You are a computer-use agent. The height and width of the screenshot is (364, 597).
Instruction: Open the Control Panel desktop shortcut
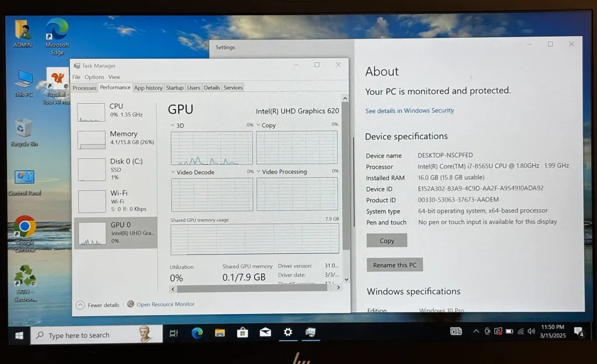pos(24,176)
